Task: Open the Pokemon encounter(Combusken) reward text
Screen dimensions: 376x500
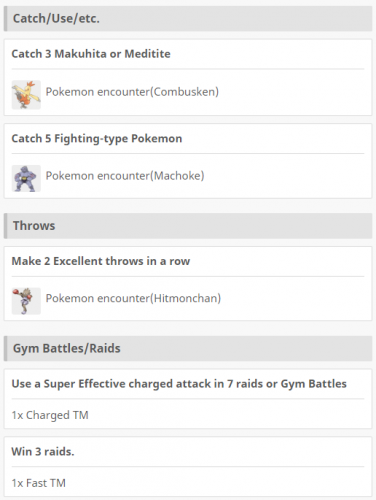Action: [x=132, y=92]
